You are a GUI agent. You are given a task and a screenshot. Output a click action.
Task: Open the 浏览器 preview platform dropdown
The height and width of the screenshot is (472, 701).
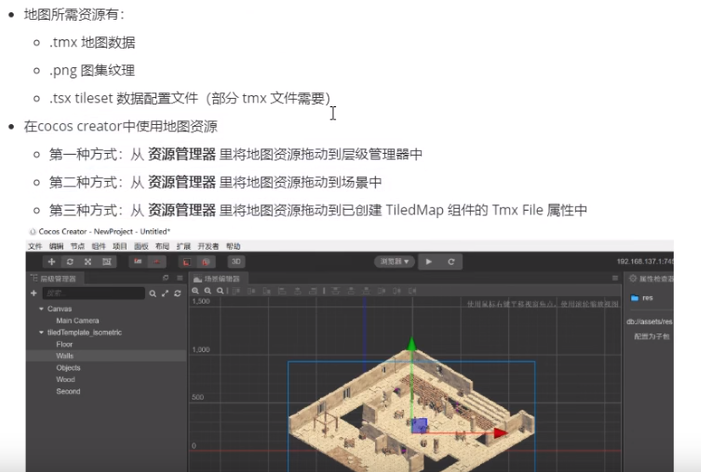tap(394, 261)
